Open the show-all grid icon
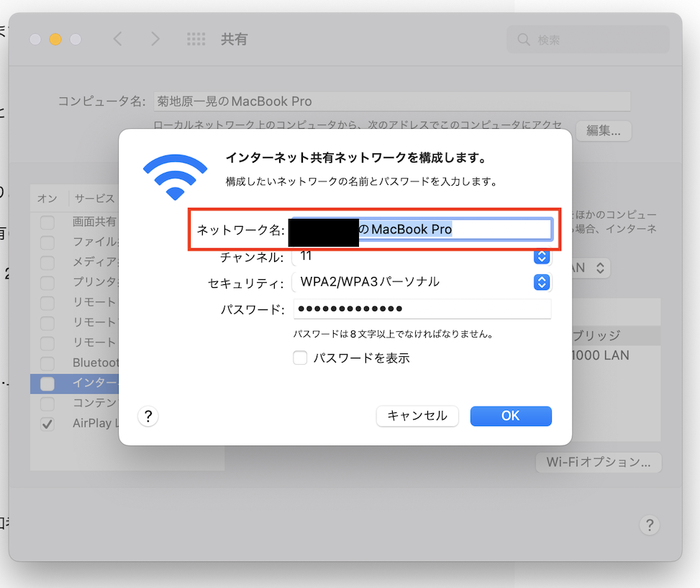 click(196, 39)
